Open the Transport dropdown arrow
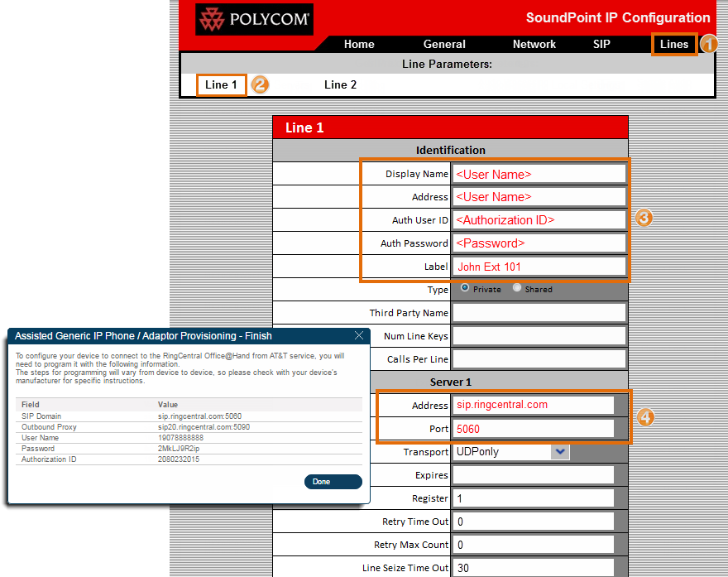This screenshot has width=728, height=577. 560,451
